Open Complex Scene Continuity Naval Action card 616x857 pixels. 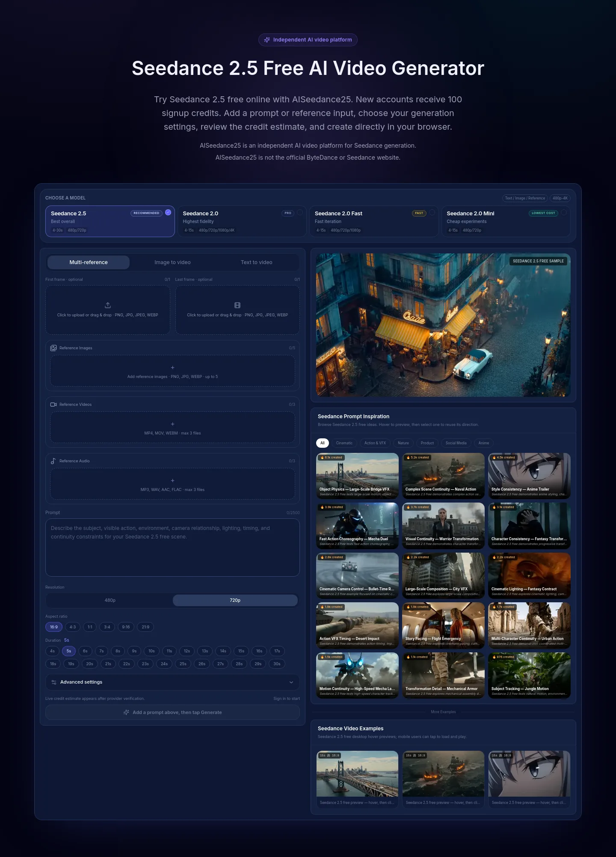click(x=443, y=476)
